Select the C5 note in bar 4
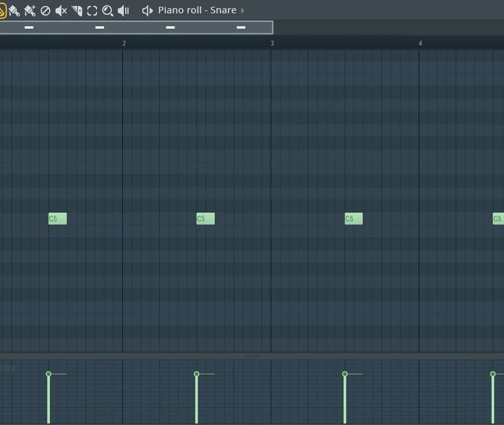The image size is (504, 425). point(498,218)
